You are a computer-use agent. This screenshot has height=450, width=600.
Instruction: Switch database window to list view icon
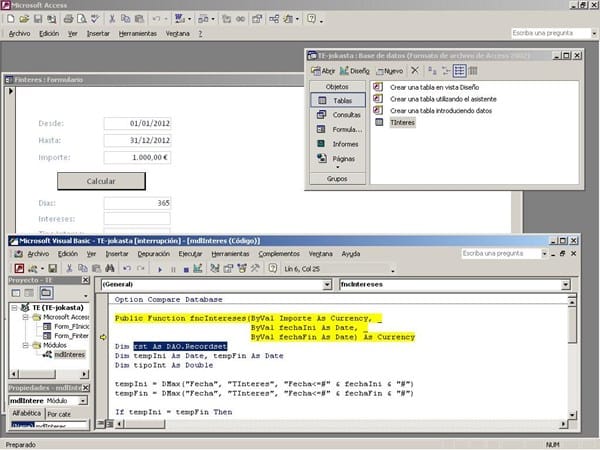[x=459, y=71]
